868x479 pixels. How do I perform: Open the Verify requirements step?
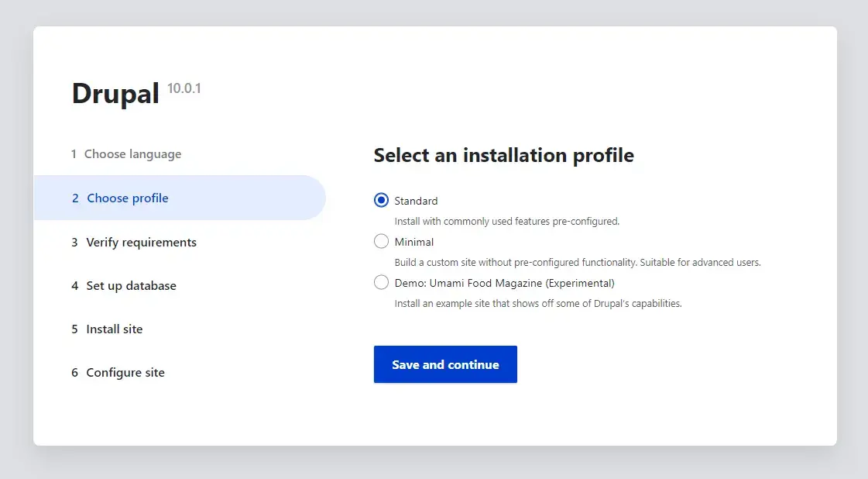pos(141,243)
